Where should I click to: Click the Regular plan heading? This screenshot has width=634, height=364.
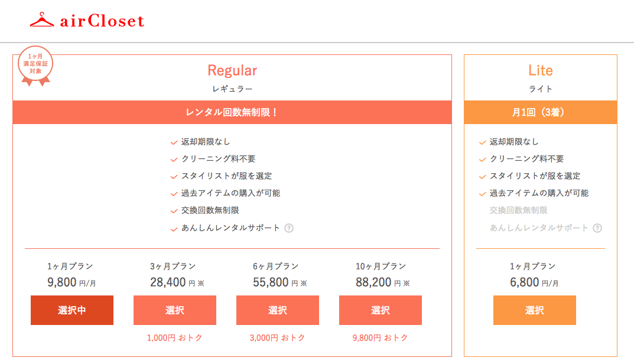click(232, 70)
